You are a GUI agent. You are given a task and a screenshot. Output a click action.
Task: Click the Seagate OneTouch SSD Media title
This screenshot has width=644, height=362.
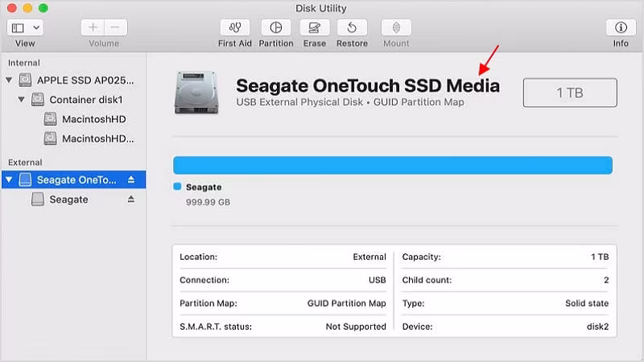coord(368,86)
